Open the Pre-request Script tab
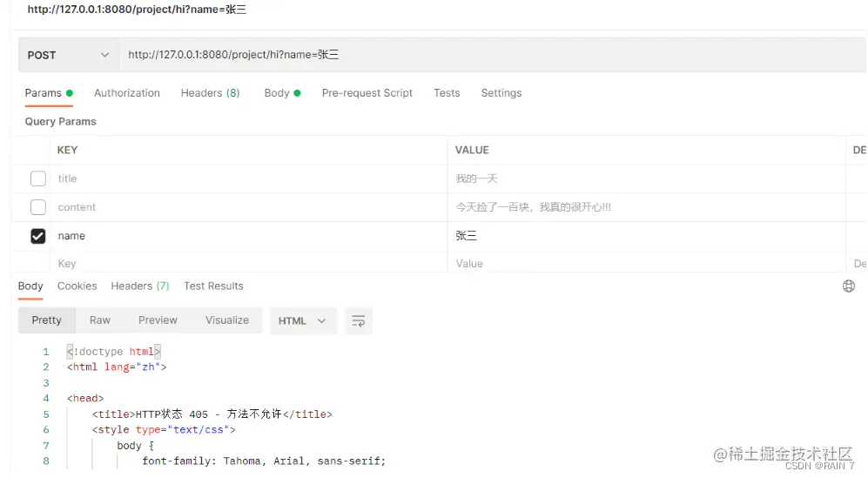The width and height of the screenshot is (868, 478). point(367,93)
